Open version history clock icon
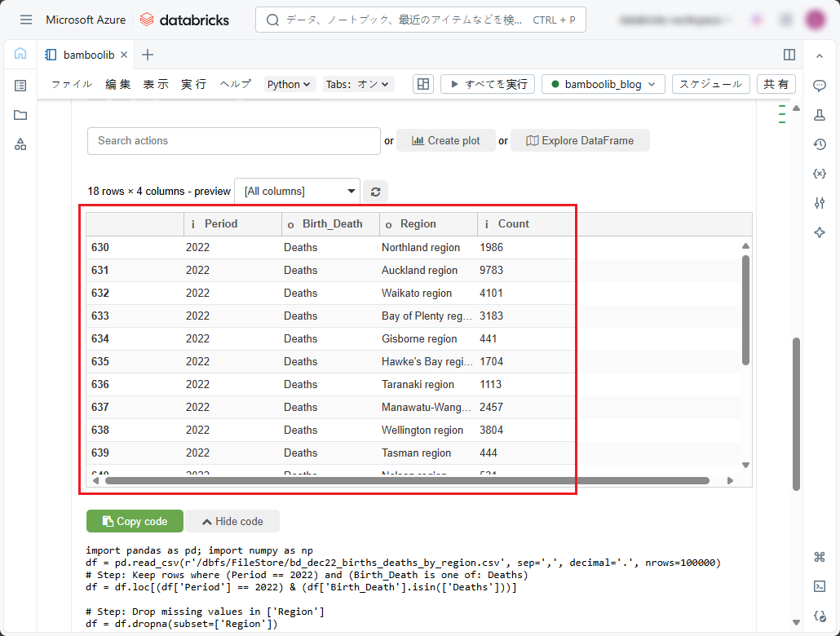The width and height of the screenshot is (840, 636). pyautogui.click(x=820, y=144)
